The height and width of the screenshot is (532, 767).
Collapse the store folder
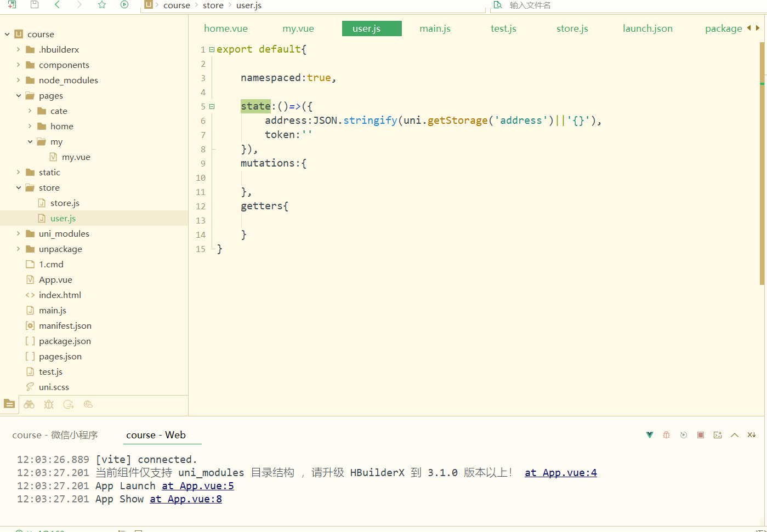tap(18, 187)
